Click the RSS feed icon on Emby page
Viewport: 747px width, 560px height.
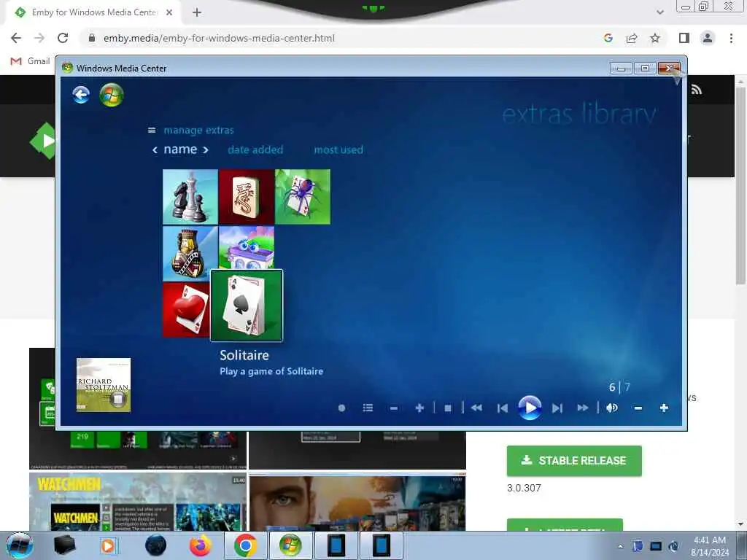coord(697,90)
